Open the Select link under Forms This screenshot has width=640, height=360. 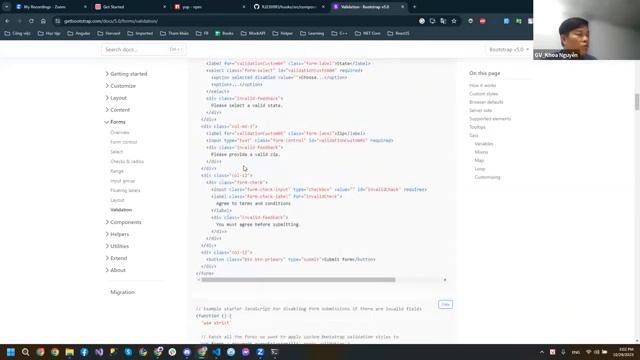116,152
